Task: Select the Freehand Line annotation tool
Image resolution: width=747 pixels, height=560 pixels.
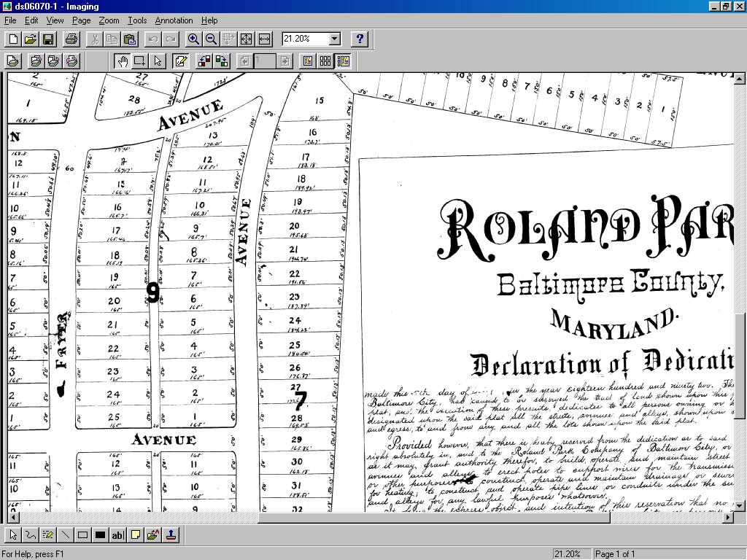Action: [31, 535]
